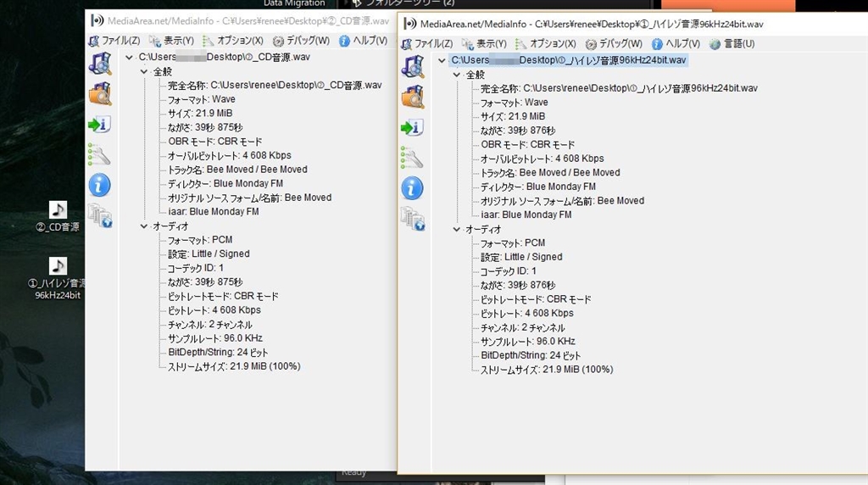Select the iaar: Blue Monday FM row in the right window
This screenshot has height=485, width=868.
(526, 215)
